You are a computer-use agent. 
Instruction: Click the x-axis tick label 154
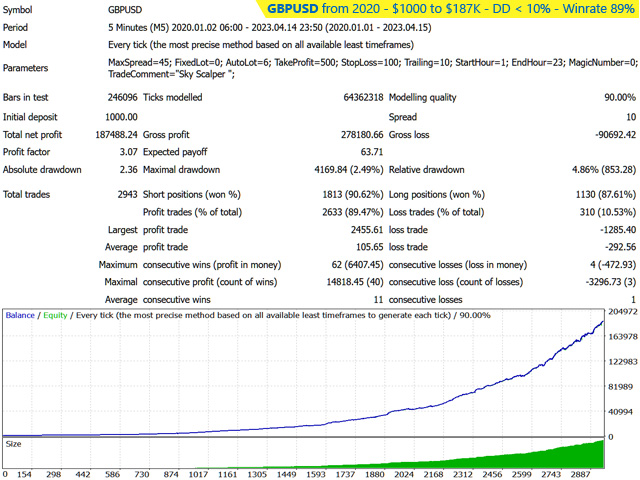tap(24, 475)
